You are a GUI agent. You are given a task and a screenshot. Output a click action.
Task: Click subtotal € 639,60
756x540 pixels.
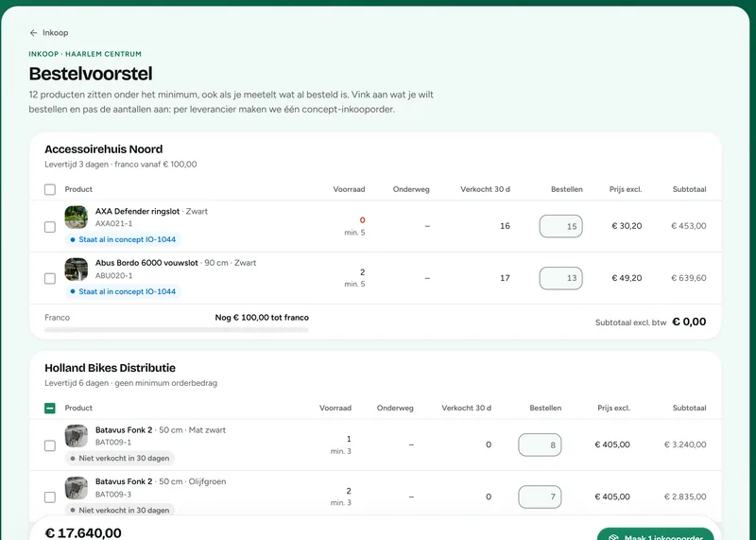pyautogui.click(x=689, y=278)
